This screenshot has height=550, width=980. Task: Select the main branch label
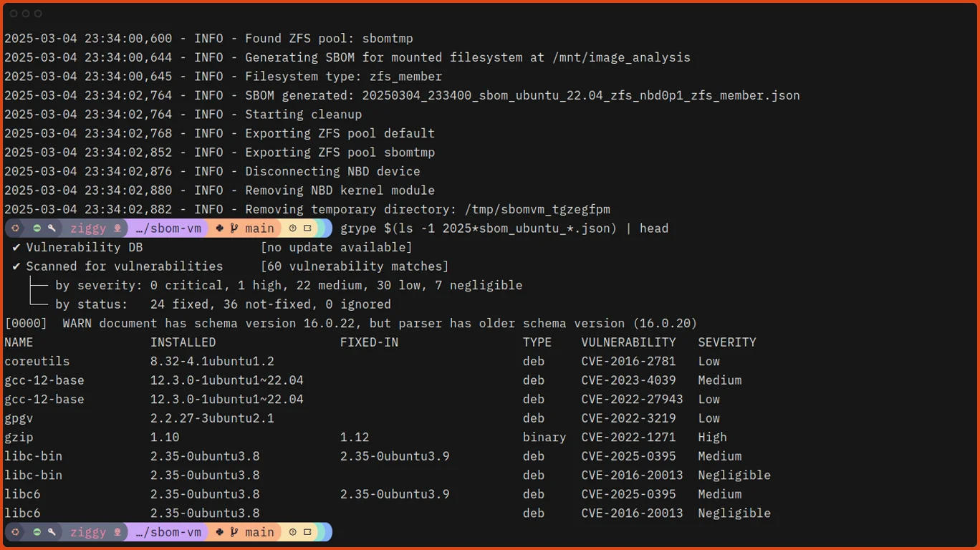point(259,228)
